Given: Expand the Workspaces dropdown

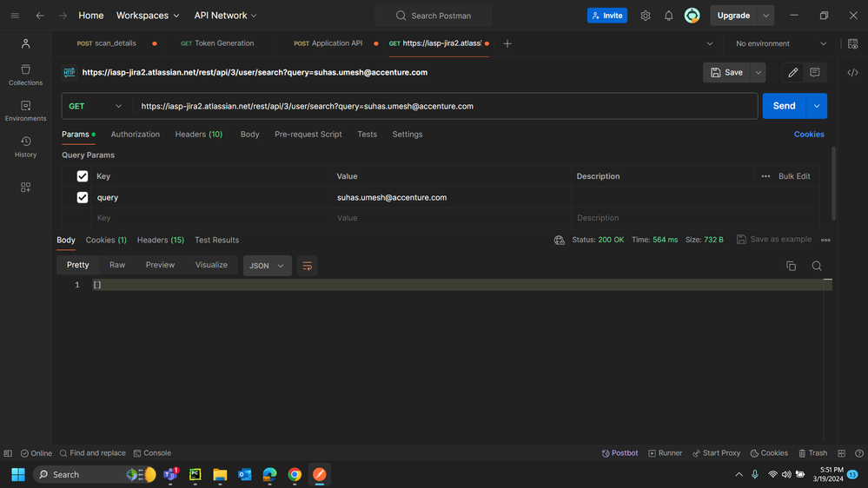Looking at the screenshot, I should click(x=148, y=16).
